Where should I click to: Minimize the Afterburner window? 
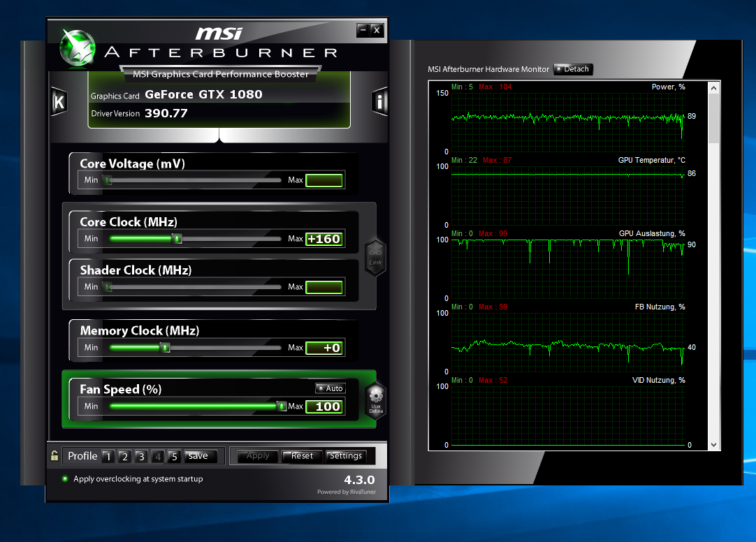(x=363, y=30)
